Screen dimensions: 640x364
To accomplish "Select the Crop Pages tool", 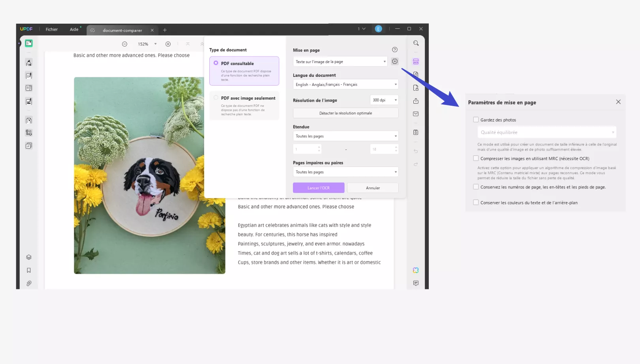I will [x=29, y=133].
